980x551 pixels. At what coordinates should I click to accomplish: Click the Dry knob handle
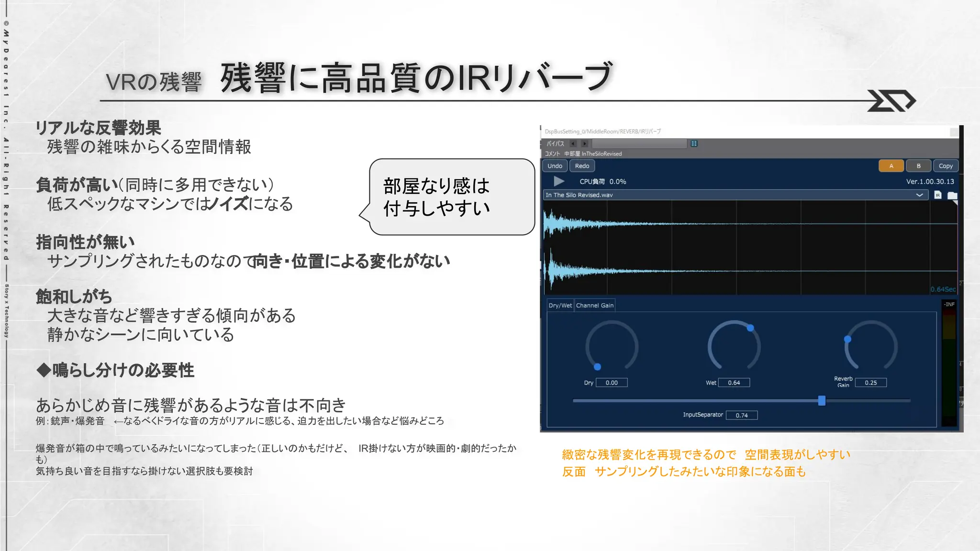tap(597, 367)
